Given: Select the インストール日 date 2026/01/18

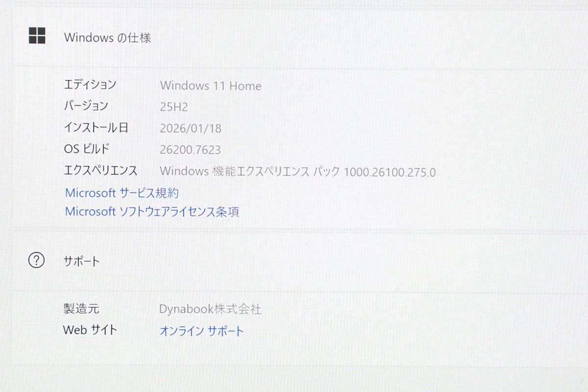Looking at the screenshot, I should 191,128.
